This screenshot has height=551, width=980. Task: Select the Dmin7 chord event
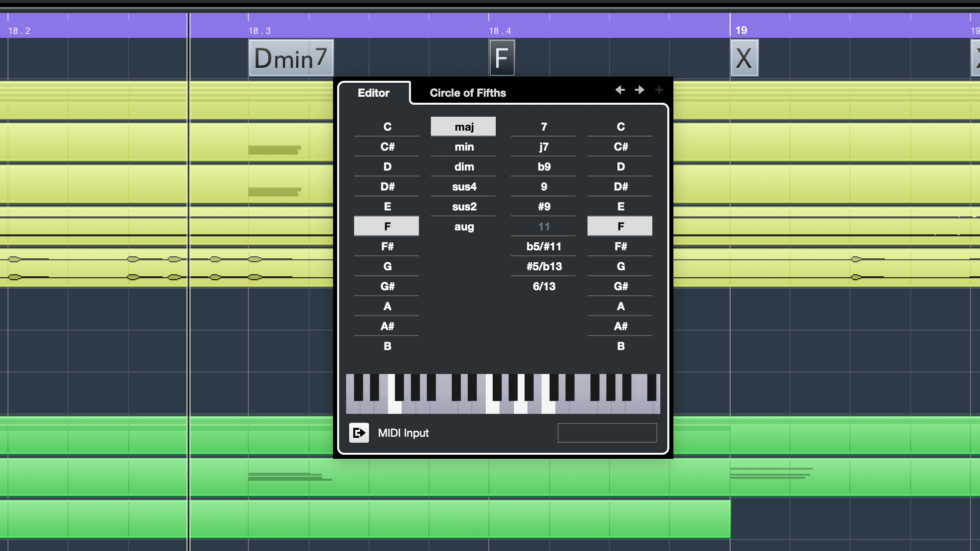pos(291,58)
